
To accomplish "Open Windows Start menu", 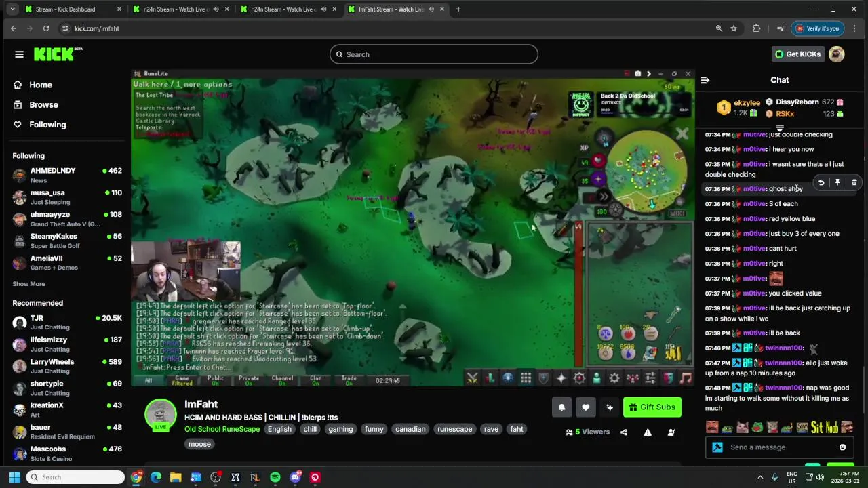I will click(14, 477).
